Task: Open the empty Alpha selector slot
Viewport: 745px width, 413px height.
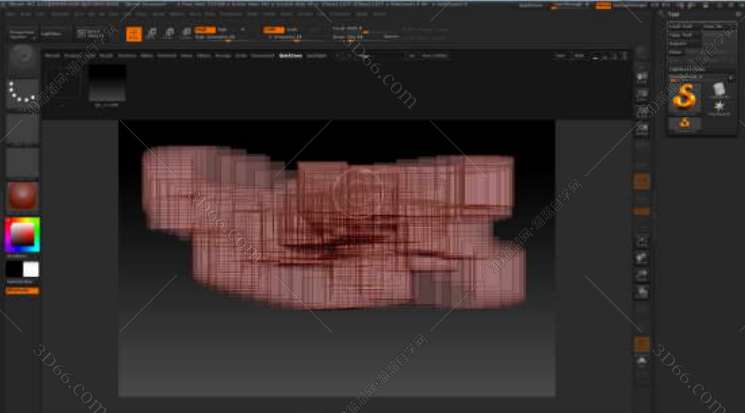Action: point(22,129)
